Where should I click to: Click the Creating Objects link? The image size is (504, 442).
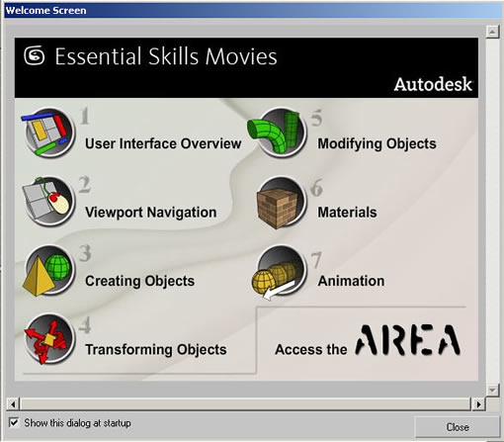tap(139, 281)
